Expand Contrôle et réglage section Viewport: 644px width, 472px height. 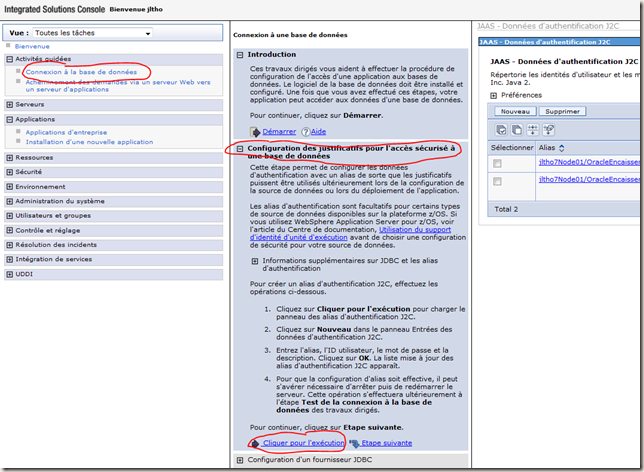click(x=10, y=230)
